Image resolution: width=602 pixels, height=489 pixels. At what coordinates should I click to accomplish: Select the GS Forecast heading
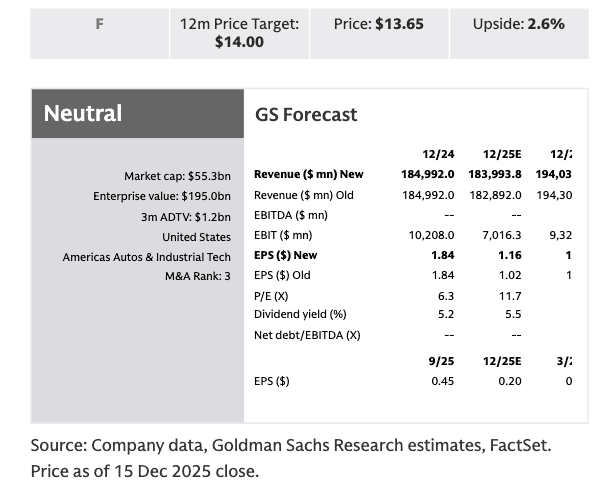306,114
